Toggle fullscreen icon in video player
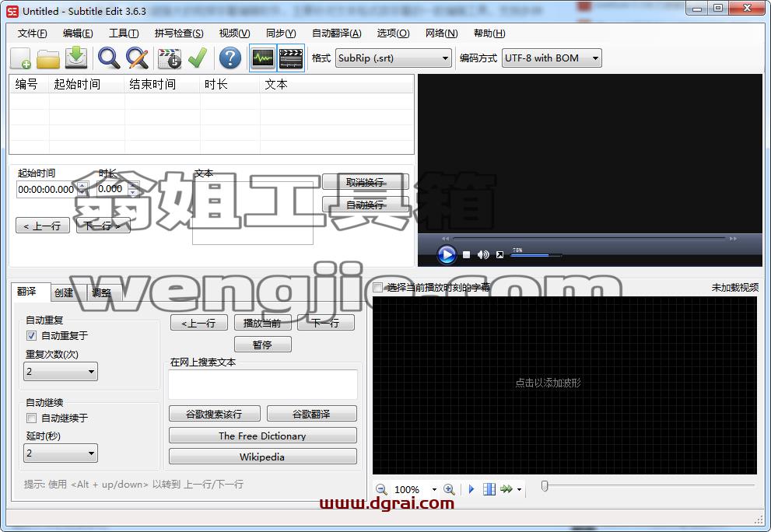This screenshot has width=771, height=532. (x=499, y=254)
